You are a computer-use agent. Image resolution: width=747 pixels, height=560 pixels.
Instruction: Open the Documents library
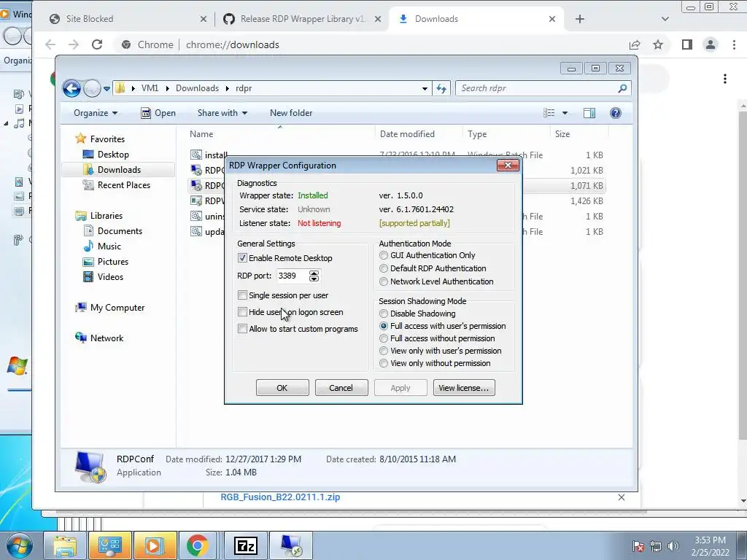(120, 231)
